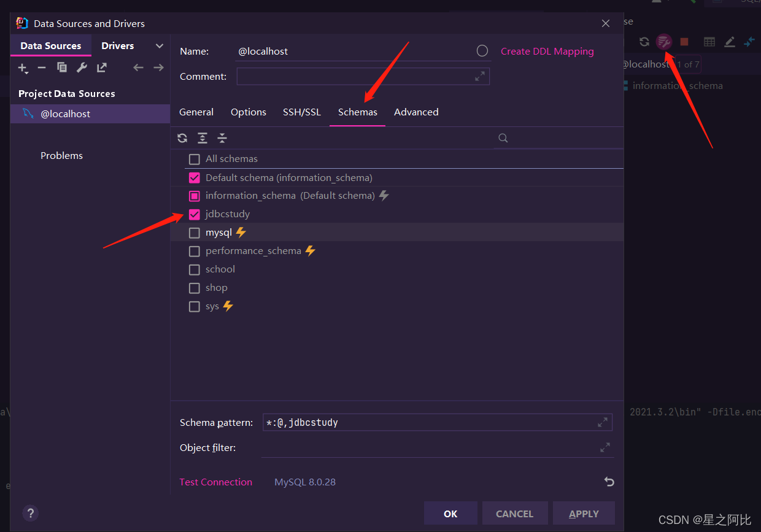Open Data Source Properties in Database tool window
This screenshot has width=761, height=532.
pos(664,42)
